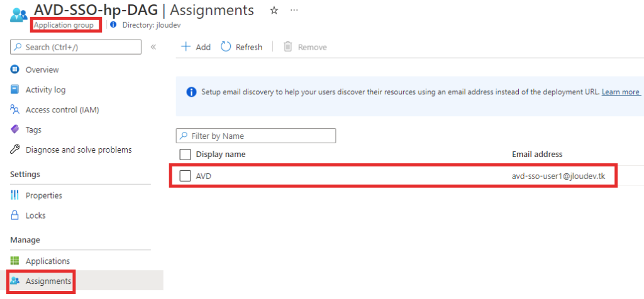Image resolution: width=644 pixels, height=299 pixels.
Task: Click the trash Remove icon
Action: point(288,46)
